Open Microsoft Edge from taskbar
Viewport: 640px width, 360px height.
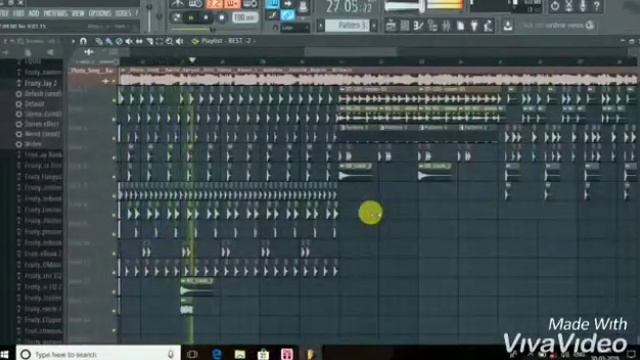coord(216,354)
